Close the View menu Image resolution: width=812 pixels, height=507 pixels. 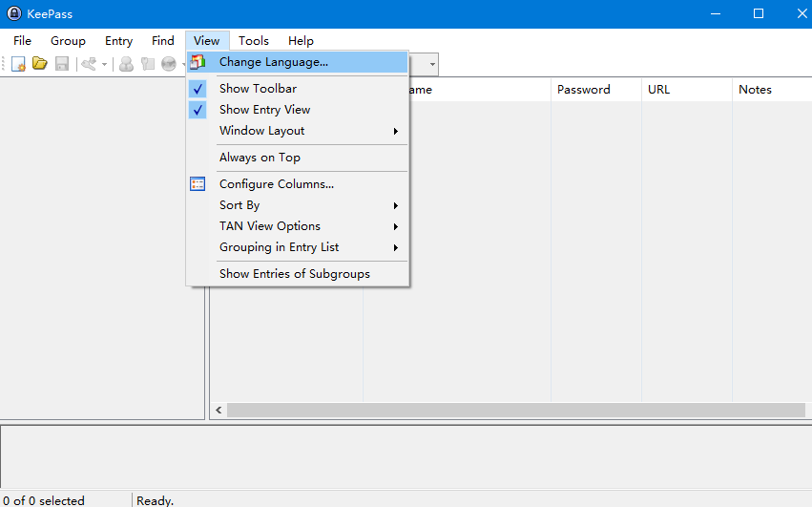click(x=207, y=40)
